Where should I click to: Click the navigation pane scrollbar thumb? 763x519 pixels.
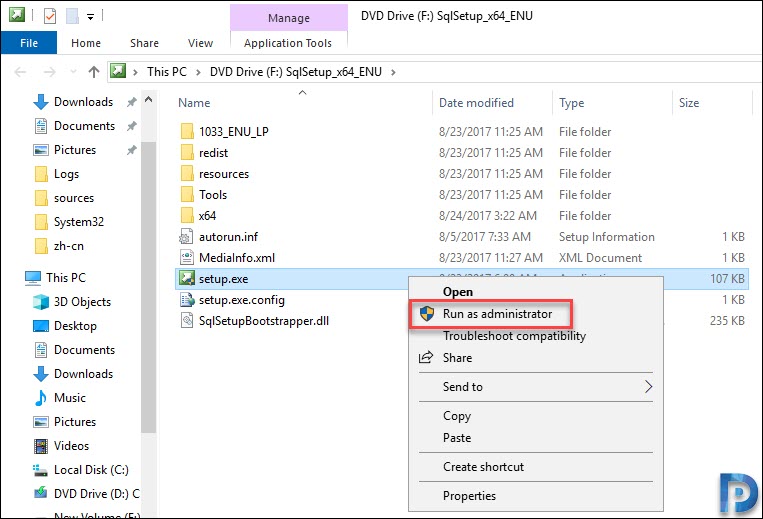coord(149,287)
